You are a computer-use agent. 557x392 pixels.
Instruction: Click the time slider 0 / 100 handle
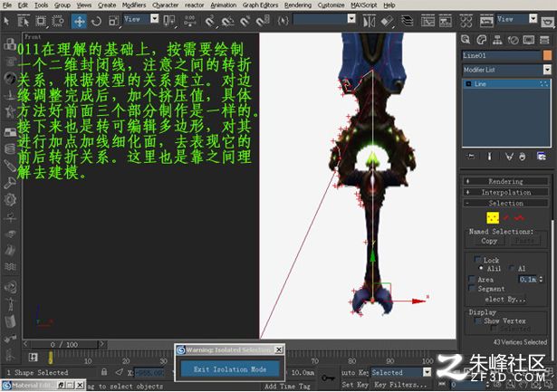(x=64, y=344)
